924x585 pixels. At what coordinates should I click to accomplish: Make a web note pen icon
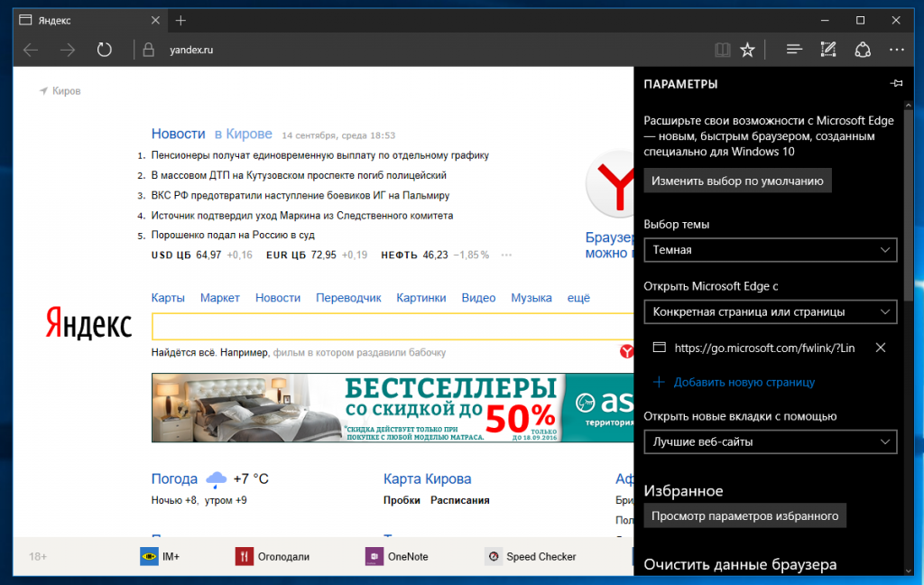click(828, 50)
